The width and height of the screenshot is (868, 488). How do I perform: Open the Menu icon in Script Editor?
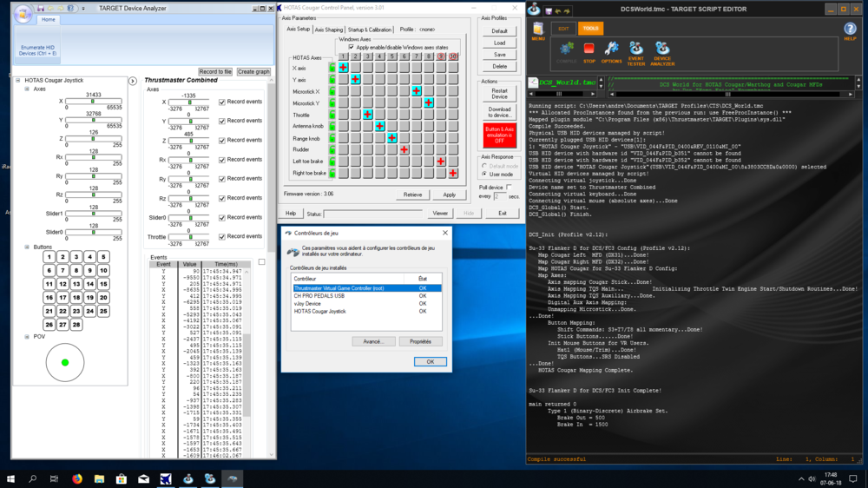coord(538,30)
